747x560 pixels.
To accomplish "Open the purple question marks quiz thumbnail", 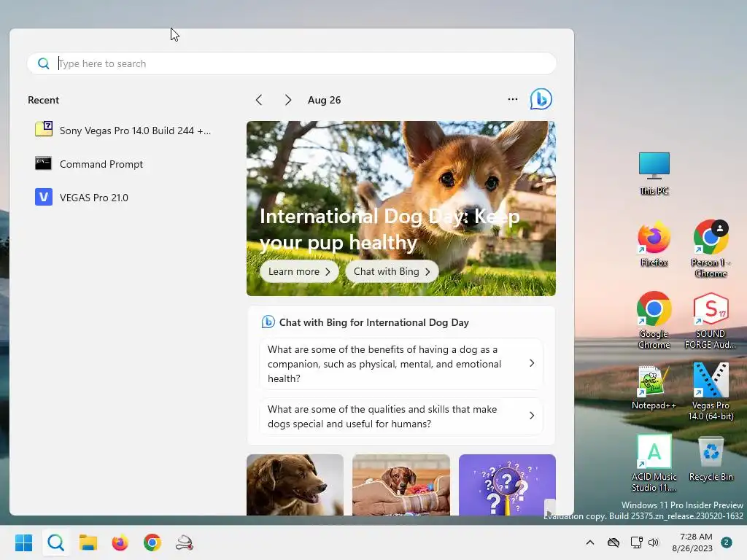I will [507, 485].
